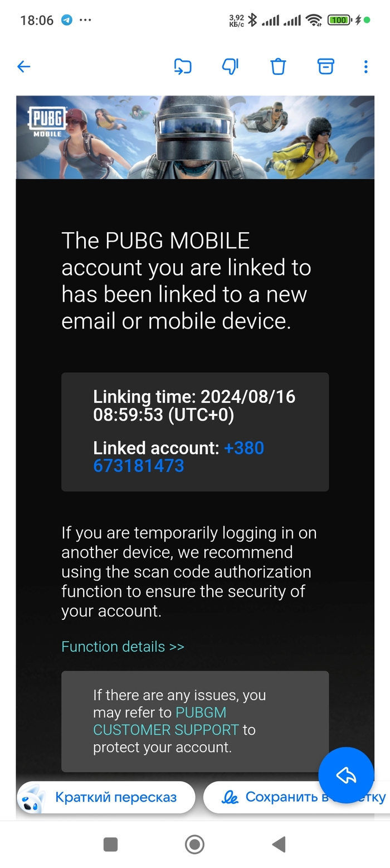This screenshot has width=390, height=868.
Task: Go back using the arrow icon
Action: tap(23, 67)
